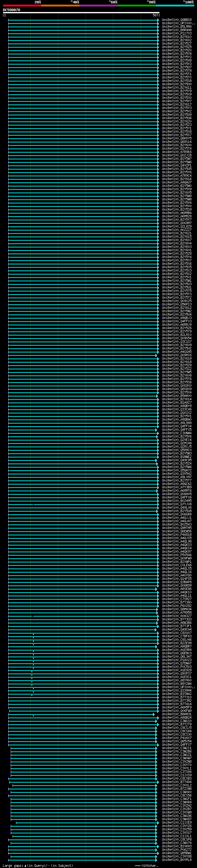Click the query end position 567

point(155,15)
